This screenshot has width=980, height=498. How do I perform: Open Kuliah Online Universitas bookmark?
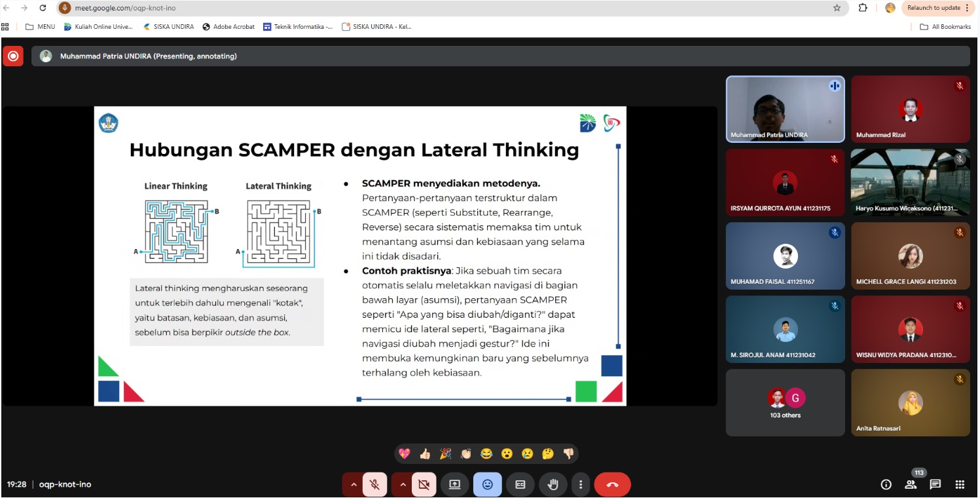[x=99, y=27]
